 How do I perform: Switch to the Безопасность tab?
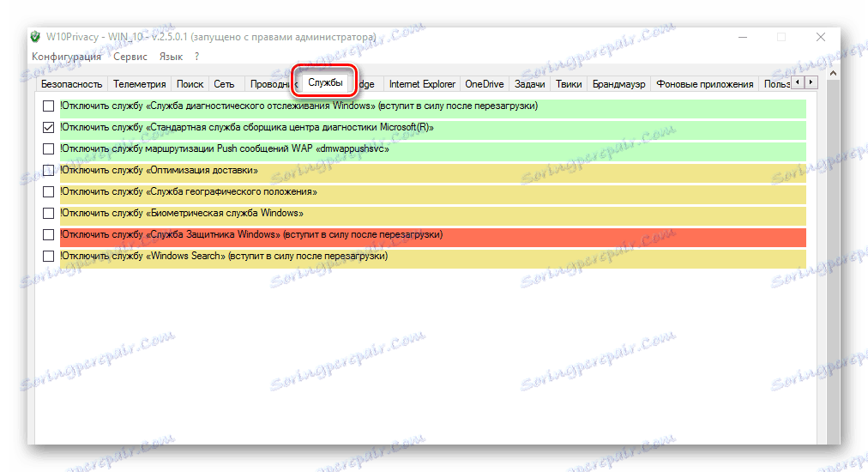[71, 84]
